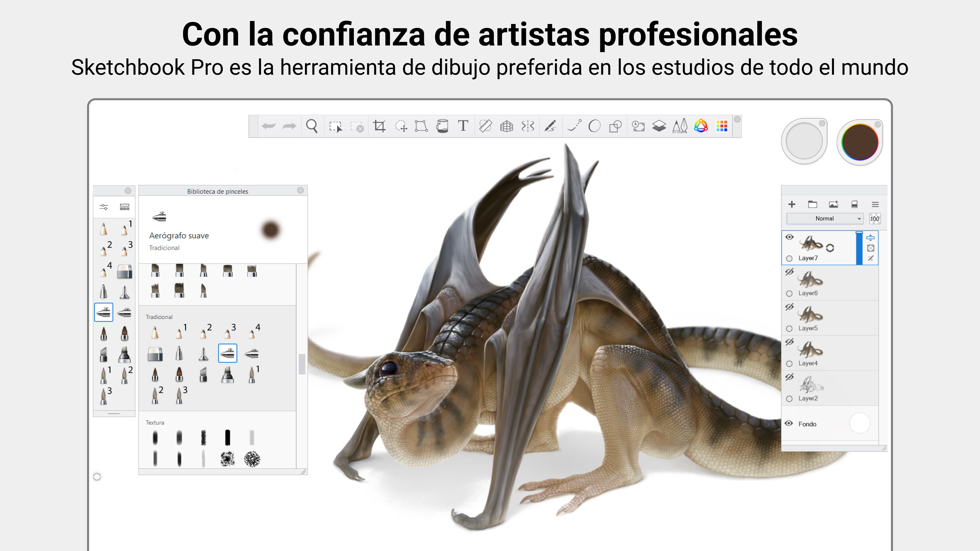
Task: Open the Normal blend mode dropdown
Action: [x=825, y=219]
